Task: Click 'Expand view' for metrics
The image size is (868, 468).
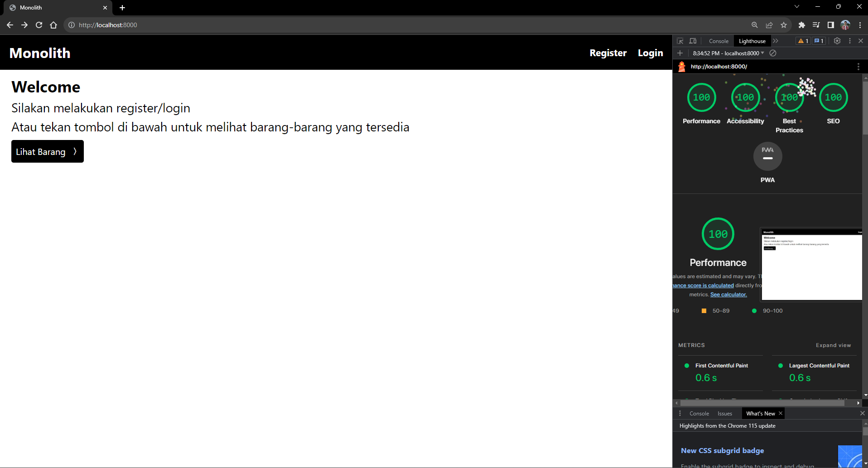Action: (x=833, y=345)
